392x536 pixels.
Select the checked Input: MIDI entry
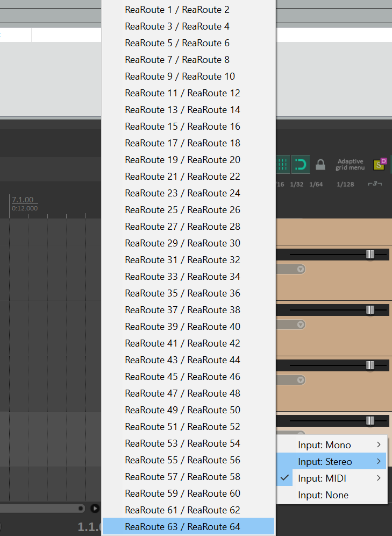[x=332, y=478]
